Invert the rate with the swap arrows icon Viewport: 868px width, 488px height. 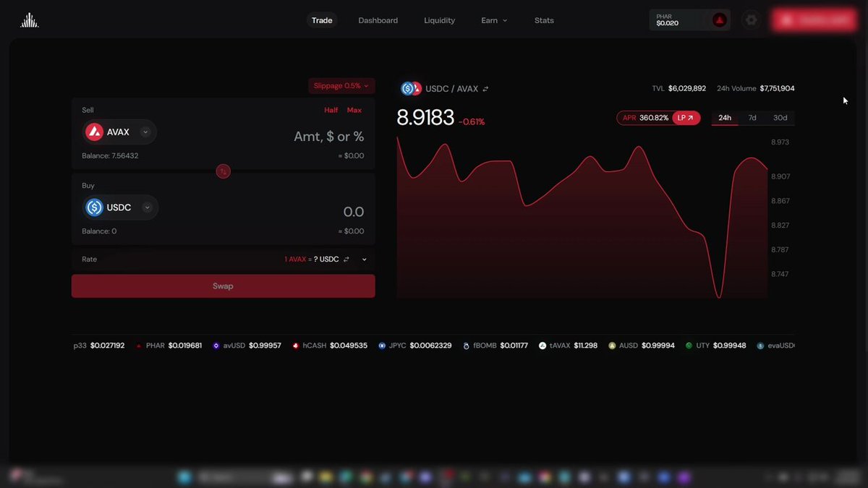click(346, 260)
